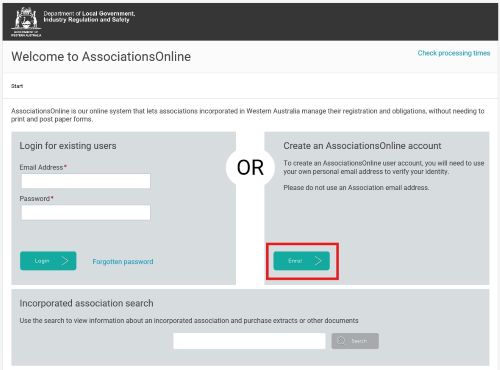Click the Create an AssociationsOnline account heading
The height and width of the screenshot is (370, 500).
click(x=362, y=146)
